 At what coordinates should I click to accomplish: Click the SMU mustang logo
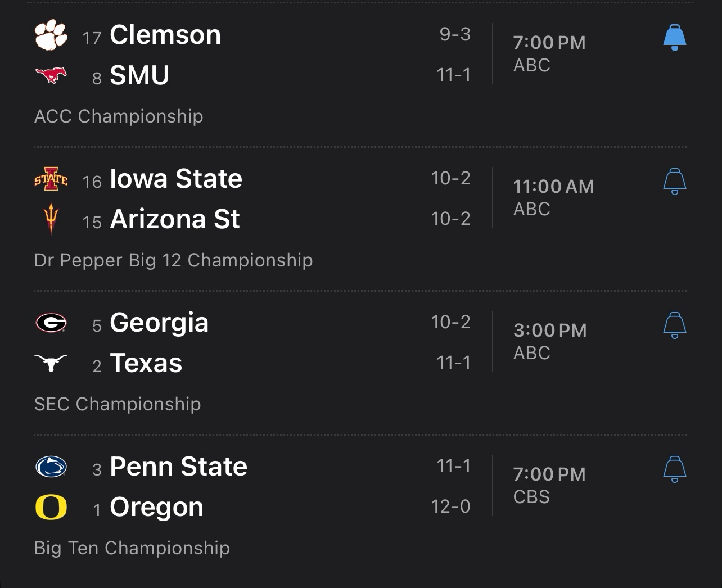tap(51, 75)
